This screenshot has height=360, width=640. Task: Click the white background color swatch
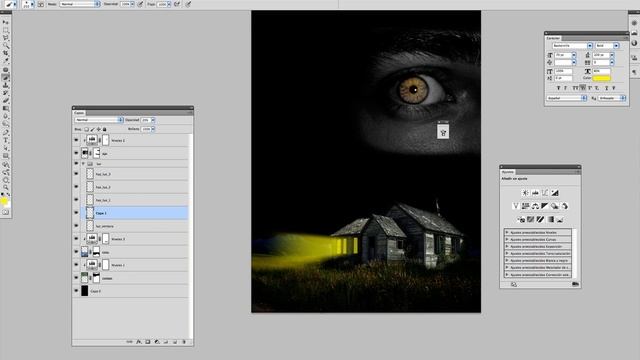(8, 204)
